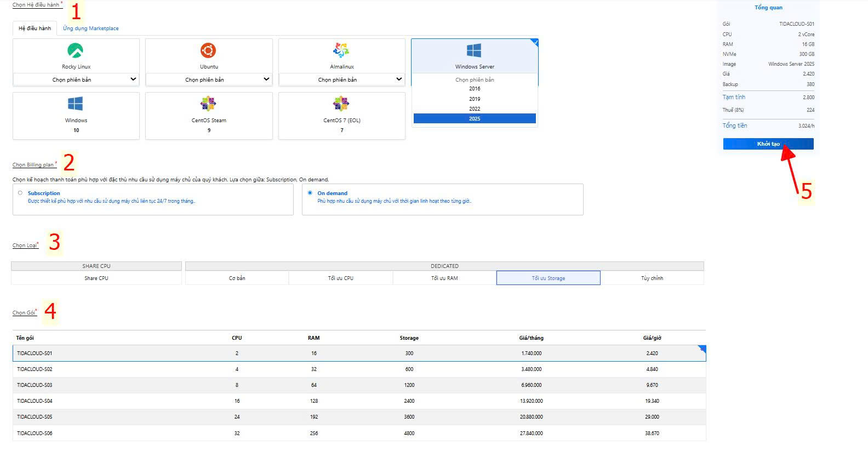The image size is (868, 451).
Task: Select the Rocky Linux logo icon
Action: coord(75,51)
